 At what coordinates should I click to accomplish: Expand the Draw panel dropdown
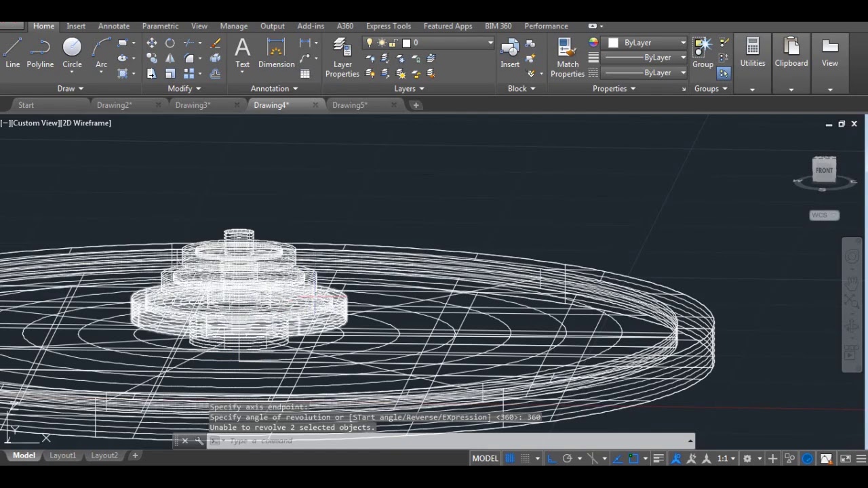coord(71,89)
